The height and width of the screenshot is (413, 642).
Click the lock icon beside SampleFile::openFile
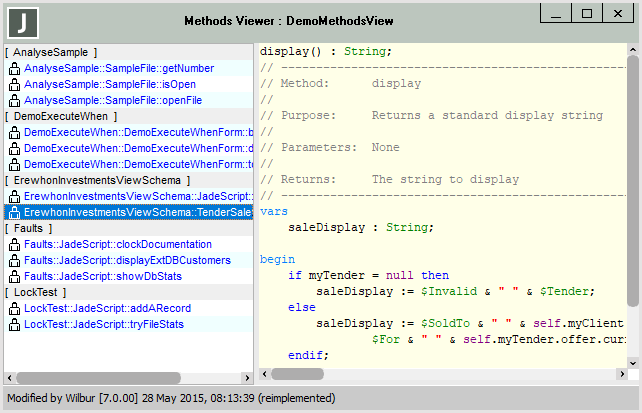(14, 101)
